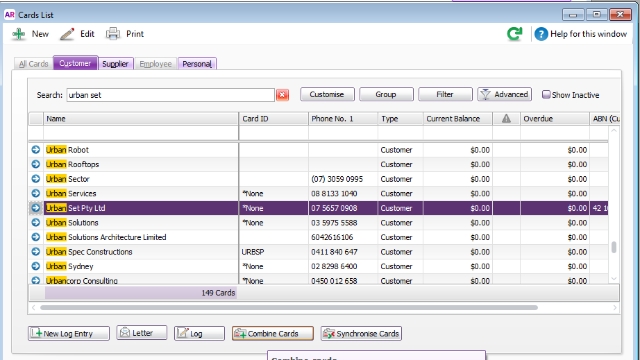Click Card ID URBSP cell
The height and width of the screenshot is (360, 640).
coord(253,252)
